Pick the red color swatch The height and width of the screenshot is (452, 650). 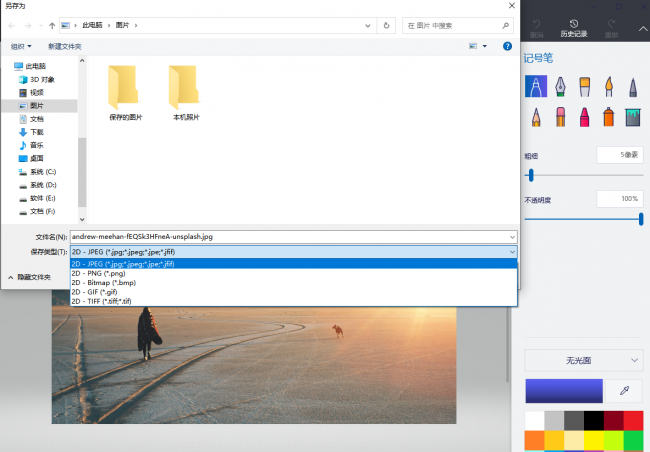coord(633,421)
